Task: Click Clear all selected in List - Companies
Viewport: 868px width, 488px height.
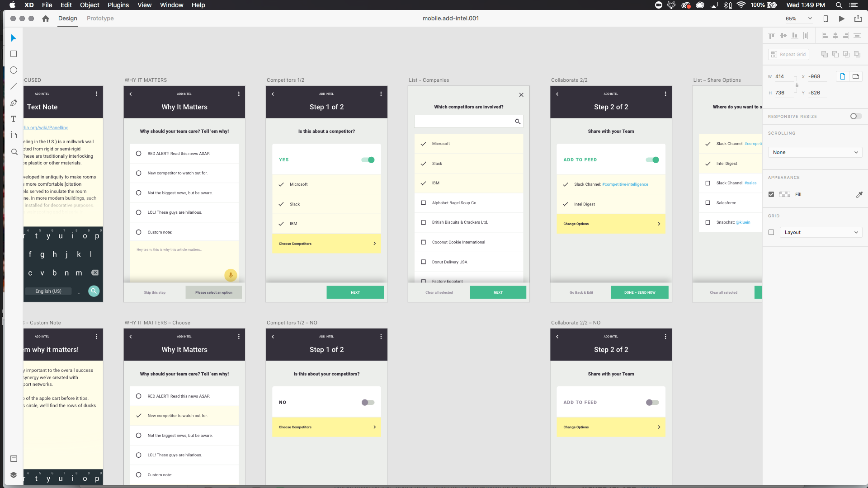Action: [439, 292]
